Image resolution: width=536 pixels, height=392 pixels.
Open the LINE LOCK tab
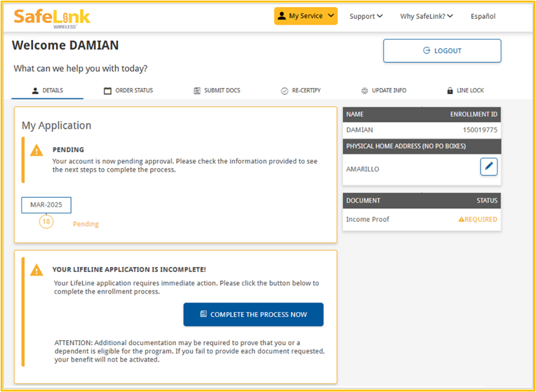[466, 91]
